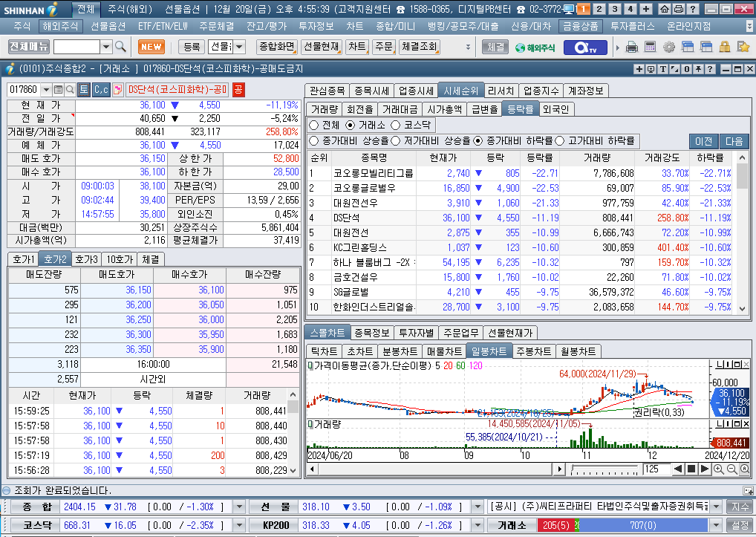Click the chart candle count field 125
The image size is (756, 537).
pos(656,469)
